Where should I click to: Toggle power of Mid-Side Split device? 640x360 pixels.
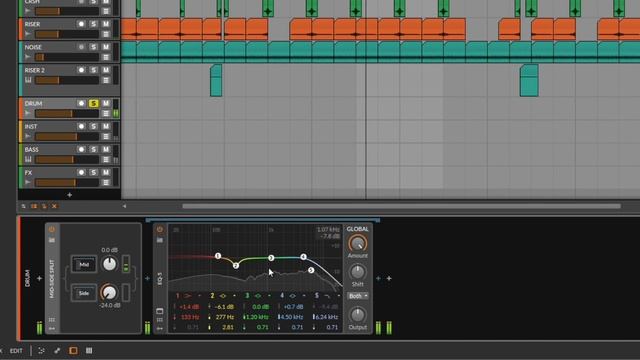51,229
